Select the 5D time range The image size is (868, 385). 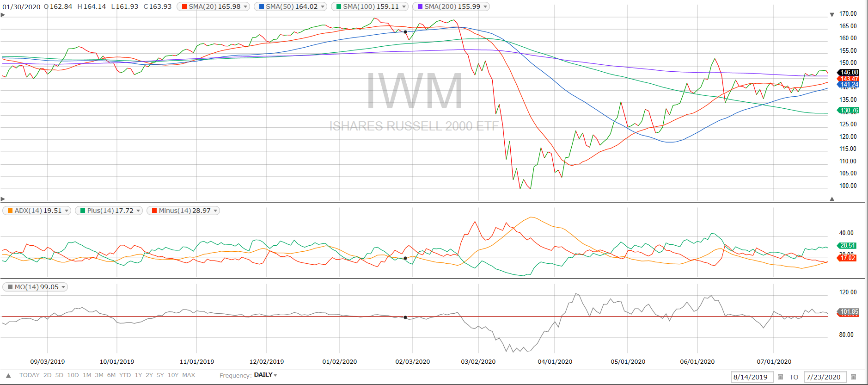[x=59, y=375]
